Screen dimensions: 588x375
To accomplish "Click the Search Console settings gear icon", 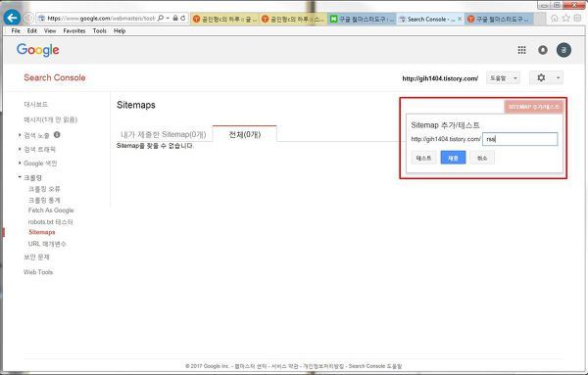I will click(x=541, y=78).
